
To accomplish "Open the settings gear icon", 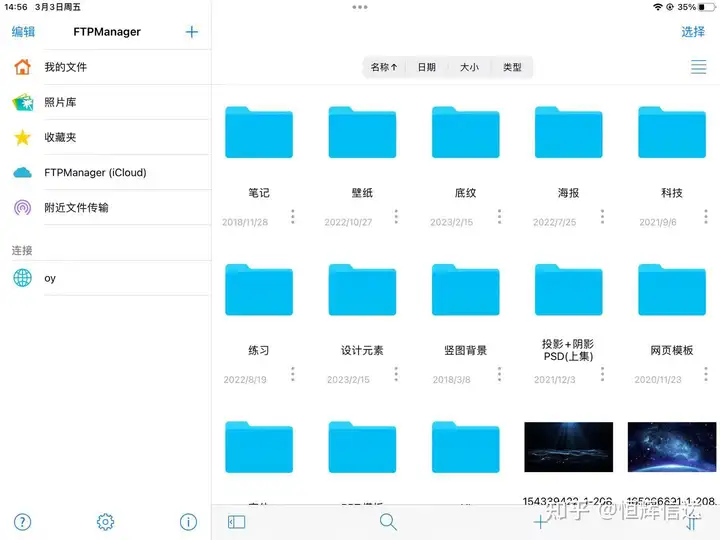I will (x=105, y=522).
